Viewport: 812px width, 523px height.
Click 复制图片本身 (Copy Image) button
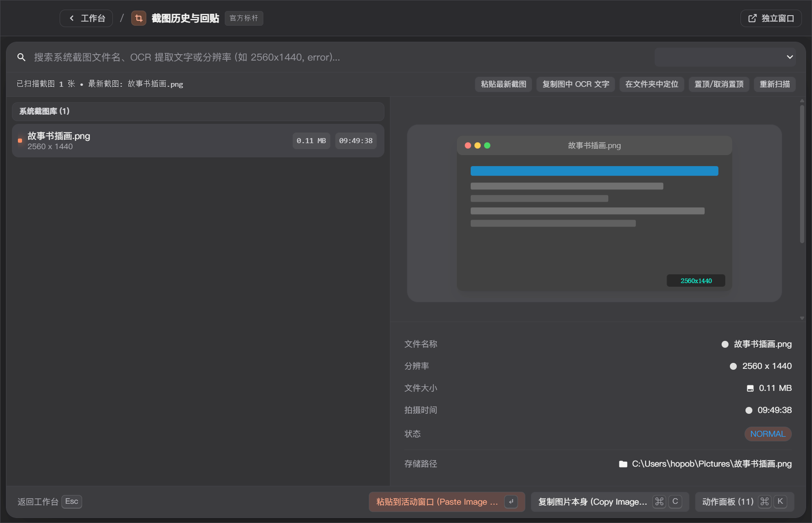610,502
